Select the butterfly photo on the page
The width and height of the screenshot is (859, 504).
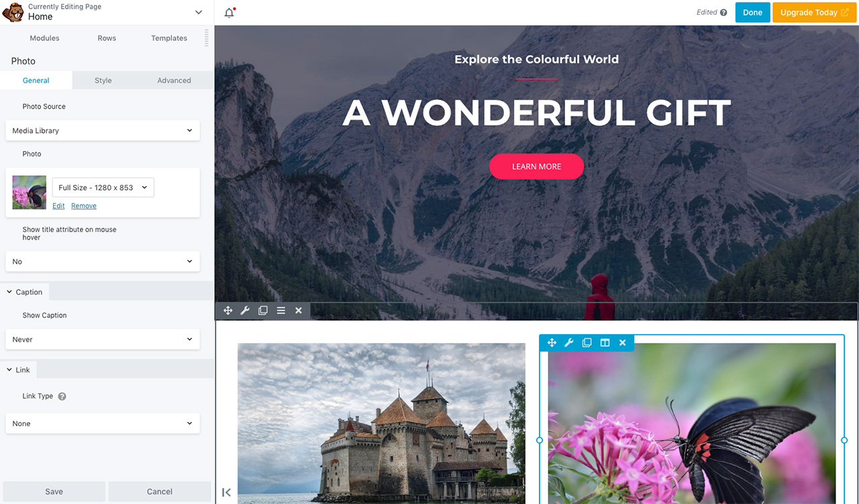pyautogui.click(x=692, y=423)
